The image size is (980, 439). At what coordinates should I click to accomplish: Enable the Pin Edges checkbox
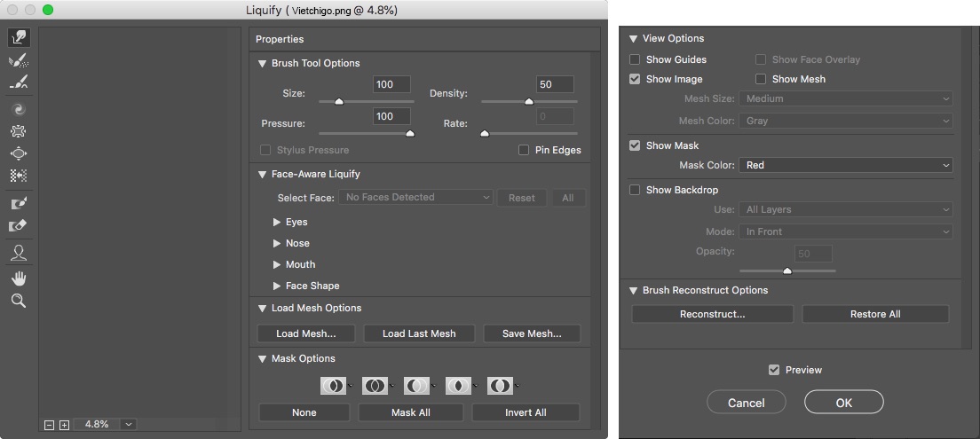pos(524,150)
